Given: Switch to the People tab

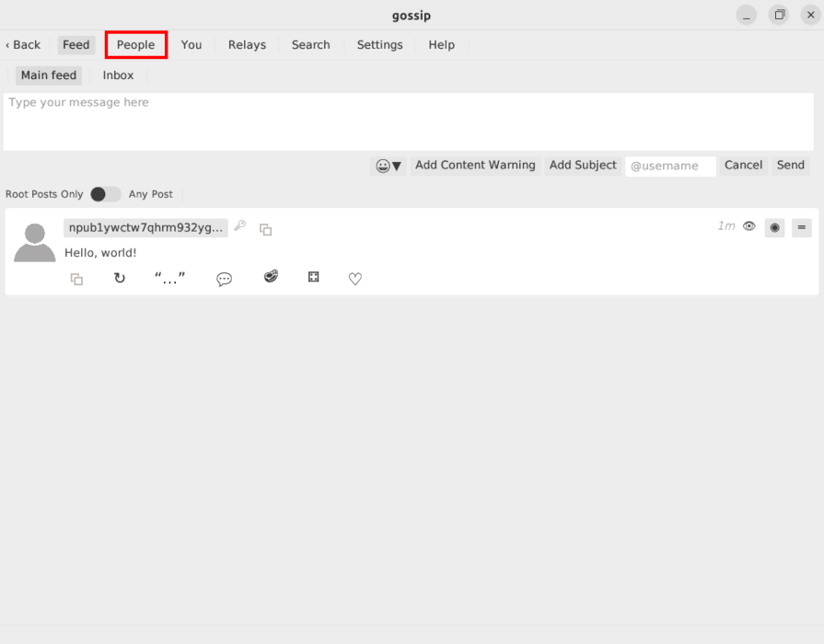Looking at the screenshot, I should tap(135, 44).
